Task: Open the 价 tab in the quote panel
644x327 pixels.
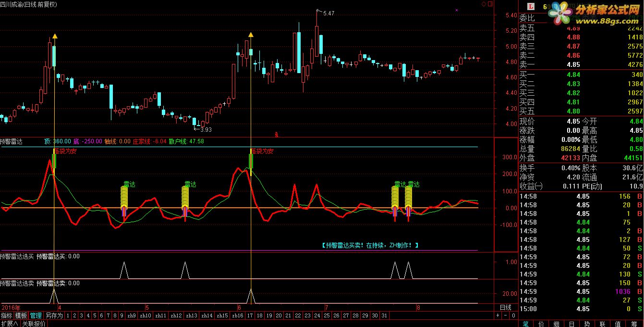Action: click(x=542, y=324)
